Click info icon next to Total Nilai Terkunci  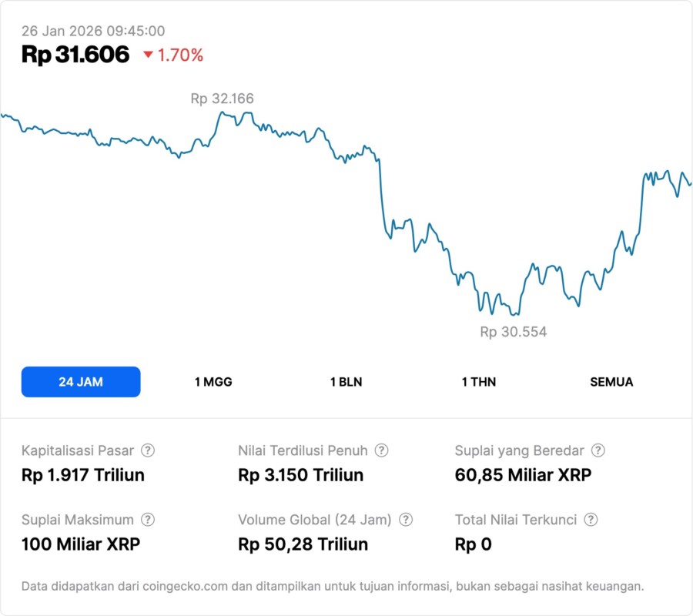click(x=591, y=520)
